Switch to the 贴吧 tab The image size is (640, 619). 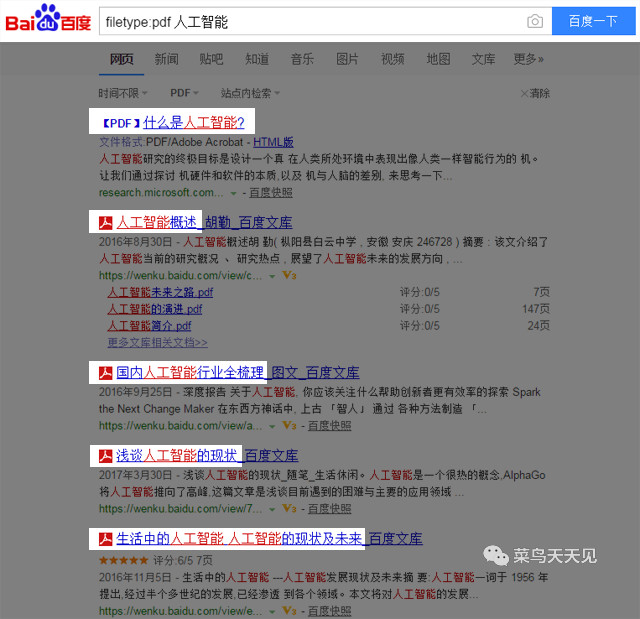(211, 59)
